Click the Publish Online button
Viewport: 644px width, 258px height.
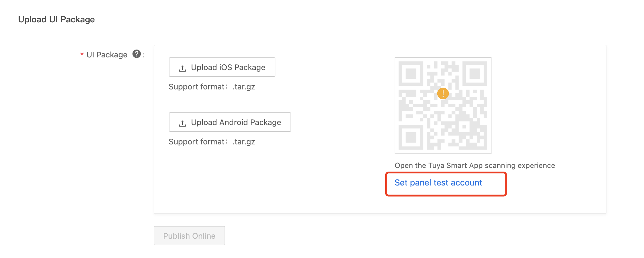point(189,236)
